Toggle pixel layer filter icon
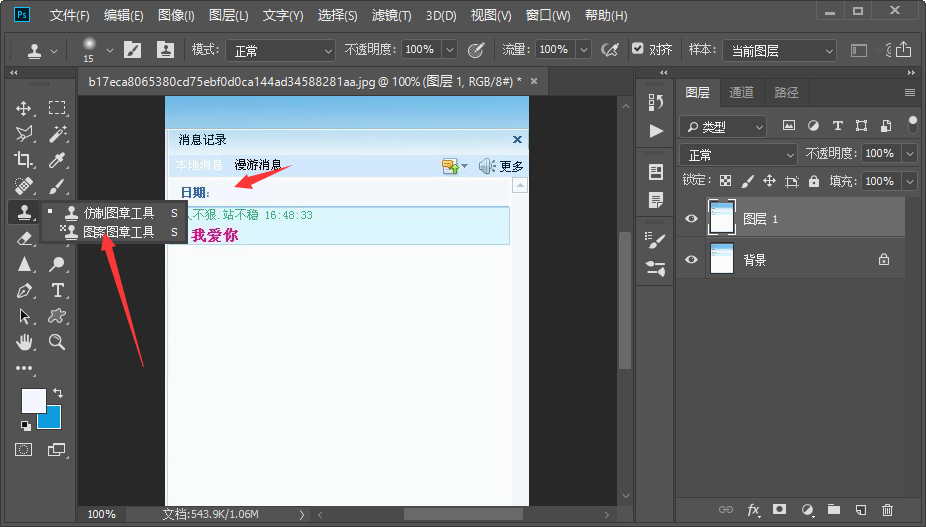The image size is (926, 527). 788,125
